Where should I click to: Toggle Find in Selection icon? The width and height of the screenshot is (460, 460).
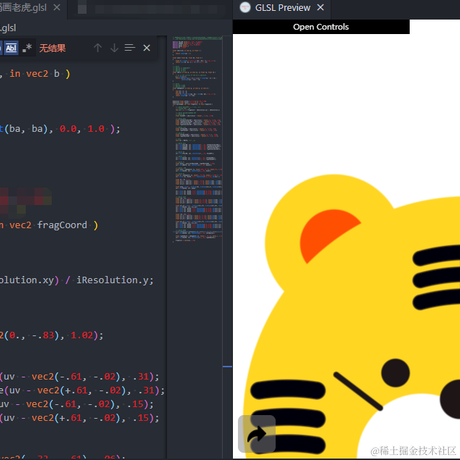[130, 48]
